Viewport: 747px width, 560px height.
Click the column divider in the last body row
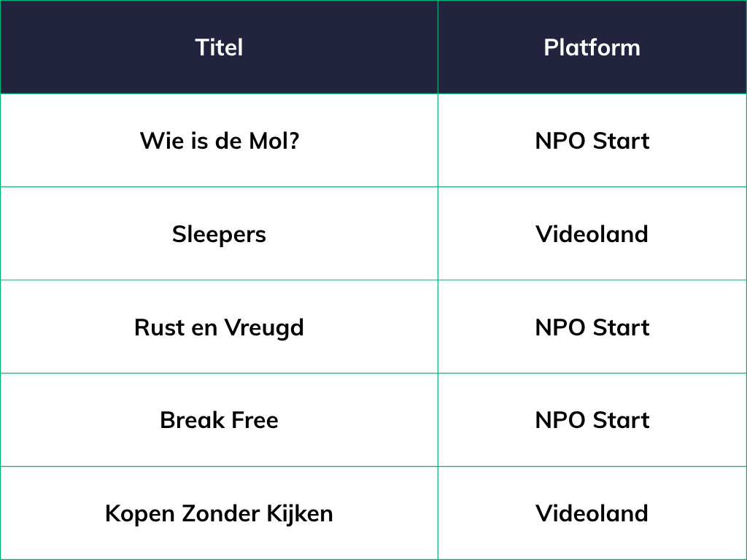tap(438, 513)
